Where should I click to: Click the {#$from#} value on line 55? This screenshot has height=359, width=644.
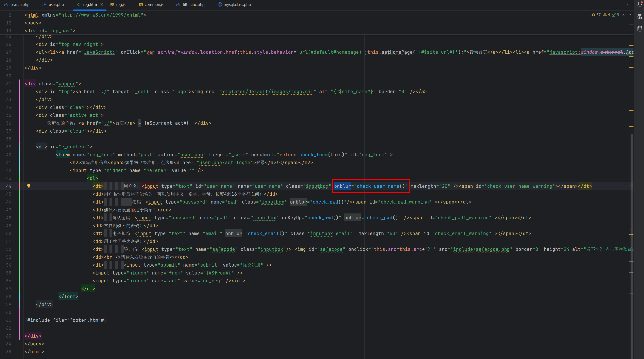click(219, 273)
